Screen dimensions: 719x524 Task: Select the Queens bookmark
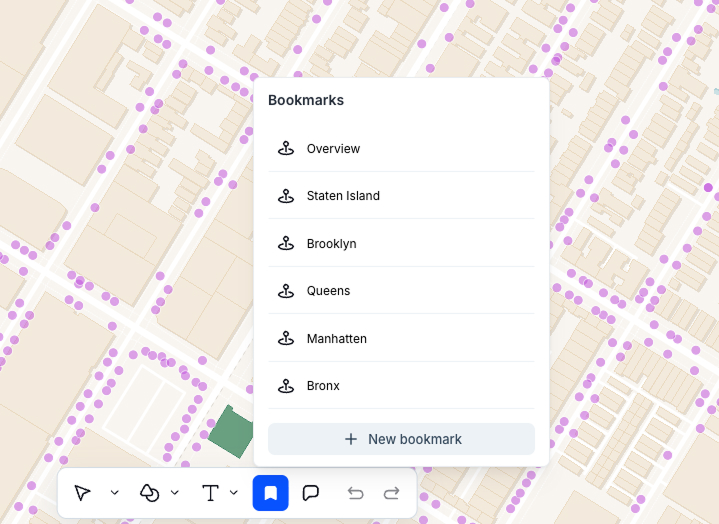(x=328, y=291)
